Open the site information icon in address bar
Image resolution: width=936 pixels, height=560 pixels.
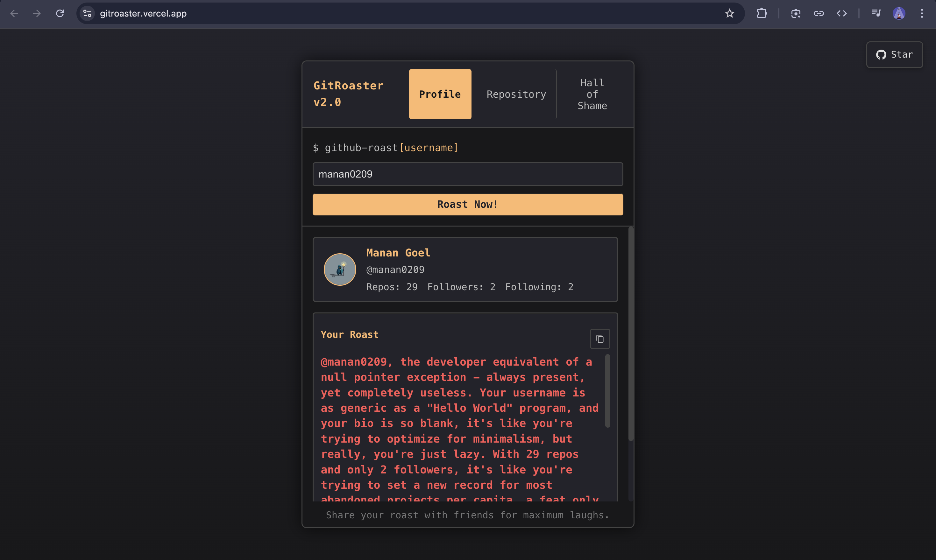(87, 13)
